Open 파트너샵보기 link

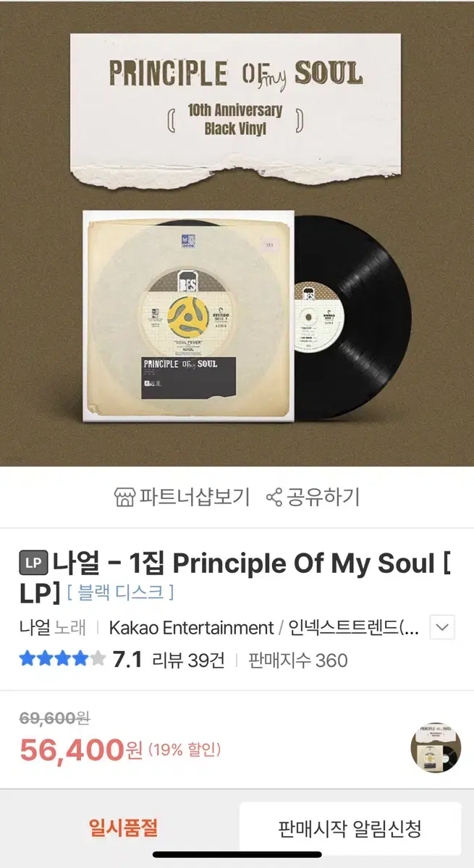[182, 497]
